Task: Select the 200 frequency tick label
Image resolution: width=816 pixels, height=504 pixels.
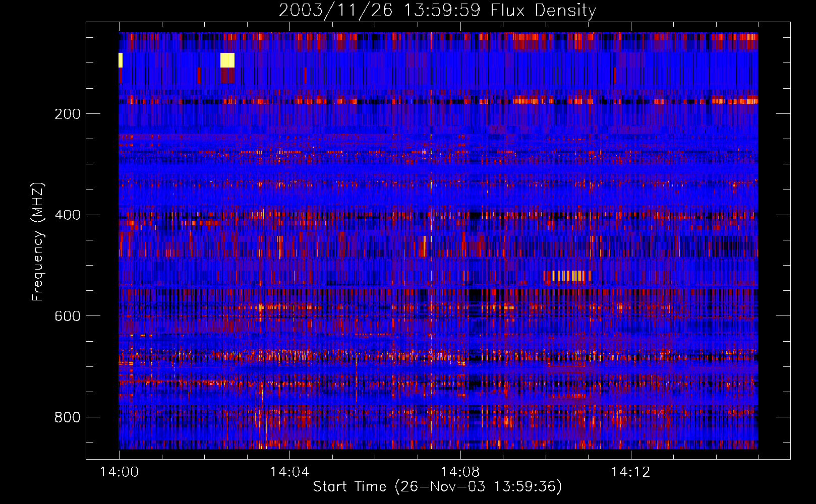Action: [68, 114]
